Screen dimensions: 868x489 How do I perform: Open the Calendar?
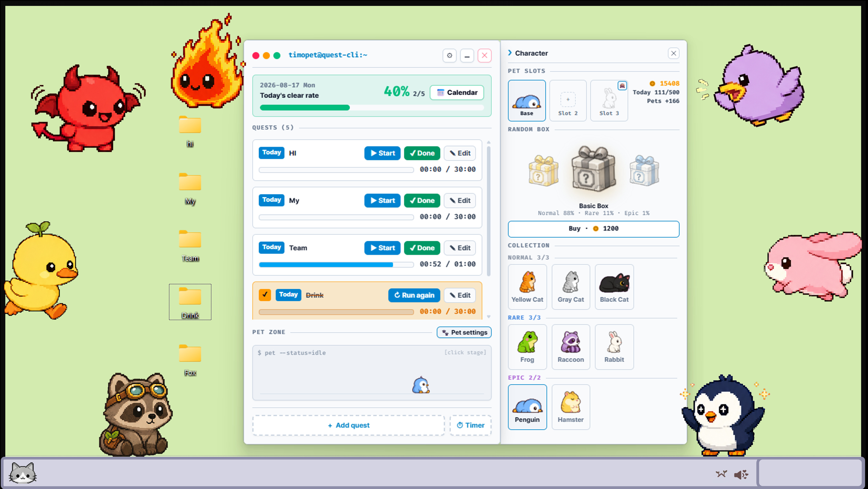457,93
